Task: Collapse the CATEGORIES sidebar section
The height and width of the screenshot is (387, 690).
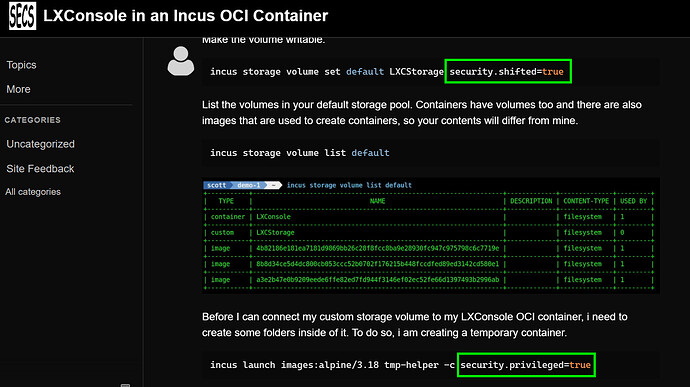Action: 33,120
